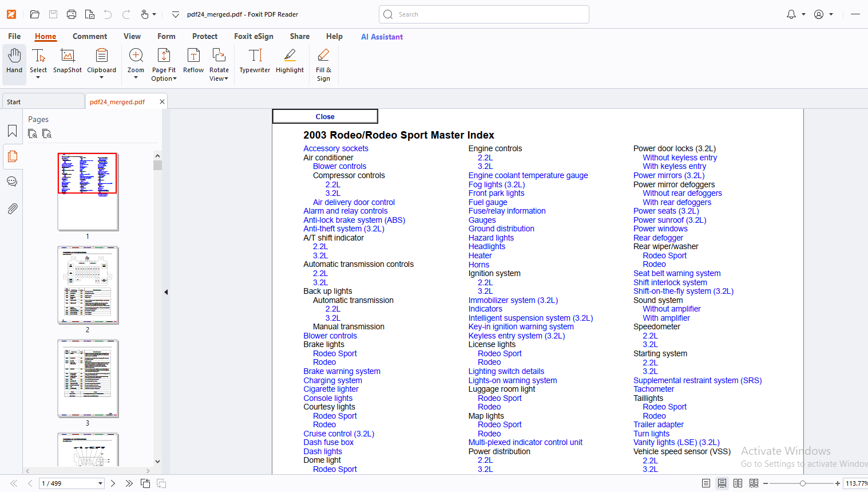Select page 2 thumbnail

point(88,285)
